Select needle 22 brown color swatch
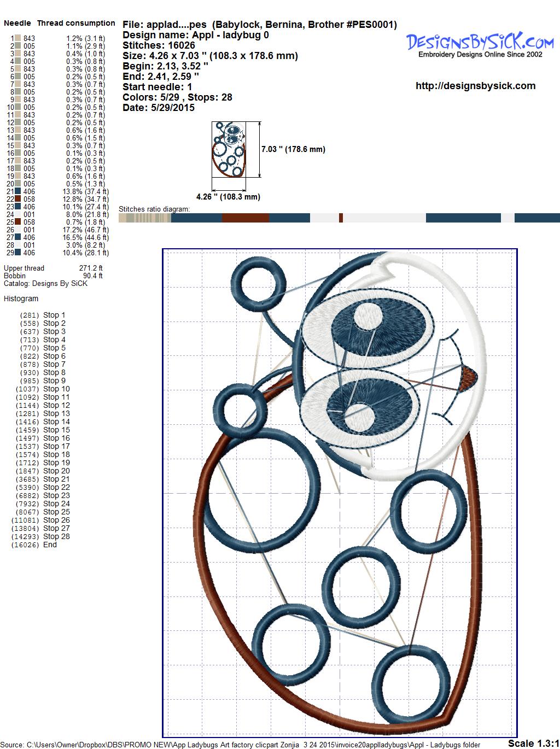 coord(18,199)
